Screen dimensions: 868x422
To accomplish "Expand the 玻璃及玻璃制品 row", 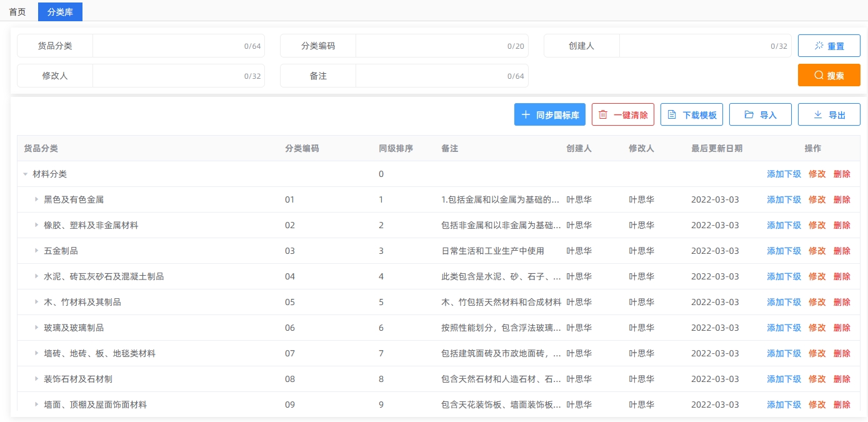I will tap(37, 328).
